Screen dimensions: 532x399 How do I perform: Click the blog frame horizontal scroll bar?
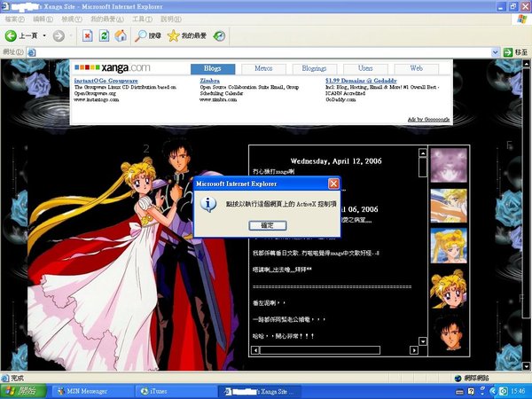pyautogui.click(x=320, y=350)
